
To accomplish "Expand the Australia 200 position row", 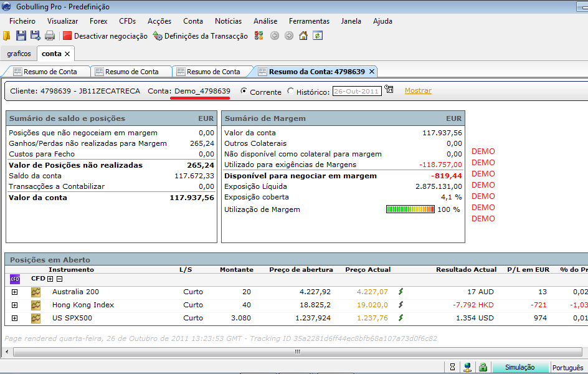I will pyautogui.click(x=14, y=292).
